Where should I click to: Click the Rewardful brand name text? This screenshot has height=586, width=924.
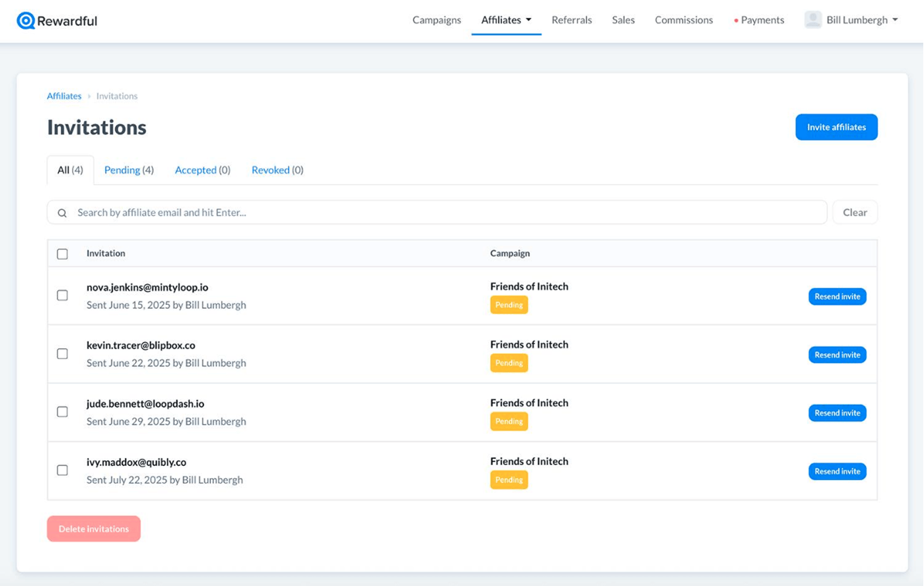pyautogui.click(x=67, y=21)
